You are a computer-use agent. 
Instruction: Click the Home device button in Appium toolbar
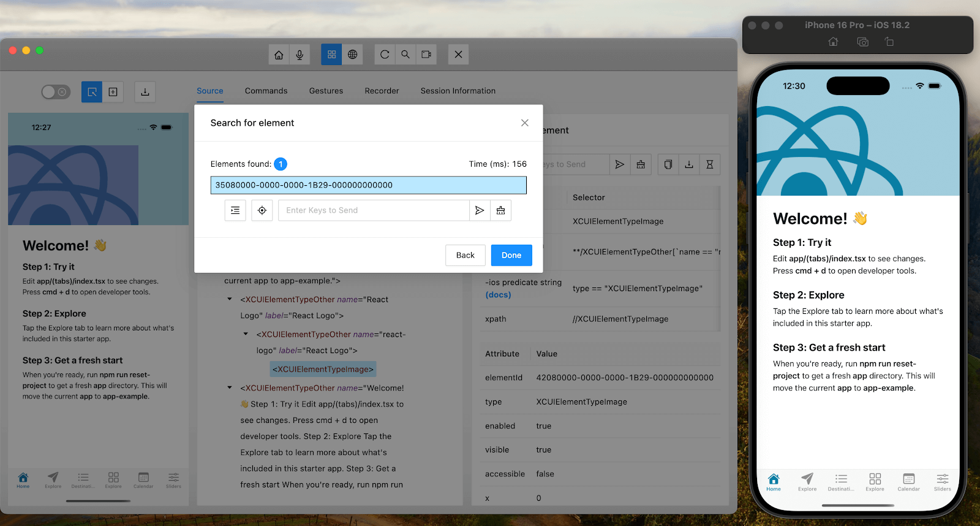(279, 55)
